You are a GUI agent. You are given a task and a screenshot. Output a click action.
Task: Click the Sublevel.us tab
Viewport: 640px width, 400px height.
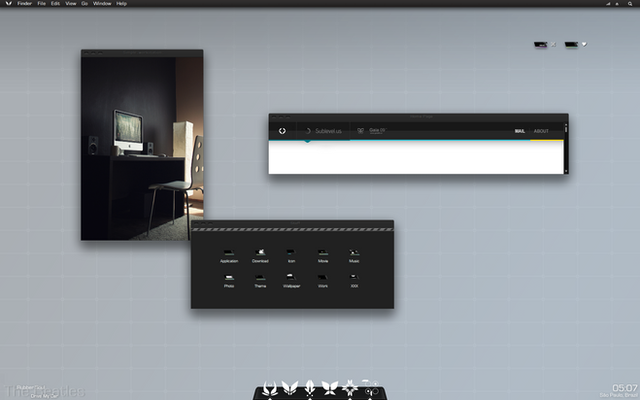pyautogui.click(x=323, y=131)
